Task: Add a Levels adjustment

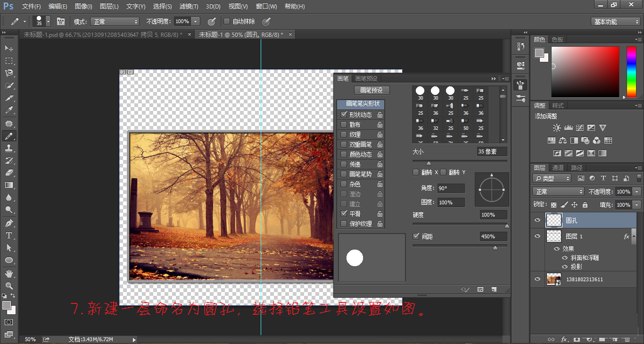Action: coord(568,128)
